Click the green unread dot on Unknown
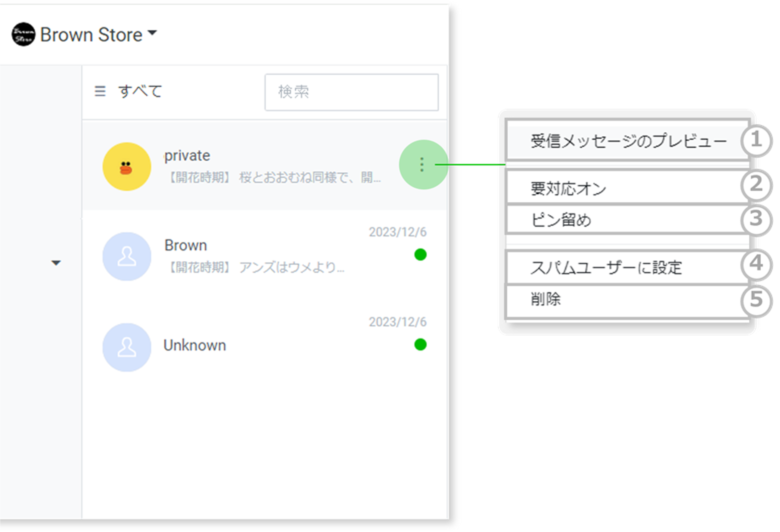The height and width of the screenshot is (532, 780). point(420,344)
